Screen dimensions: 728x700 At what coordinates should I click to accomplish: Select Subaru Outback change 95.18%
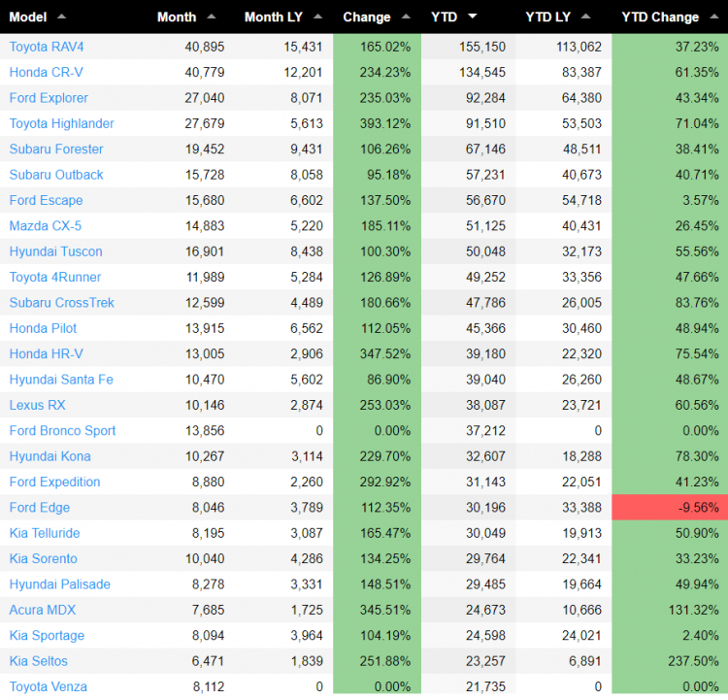tap(388, 175)
